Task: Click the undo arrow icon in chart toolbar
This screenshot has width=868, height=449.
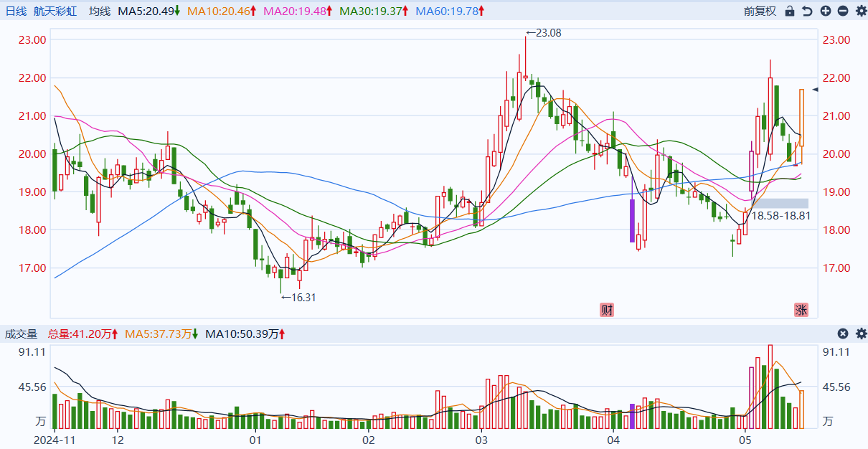Action: [807, 11]
